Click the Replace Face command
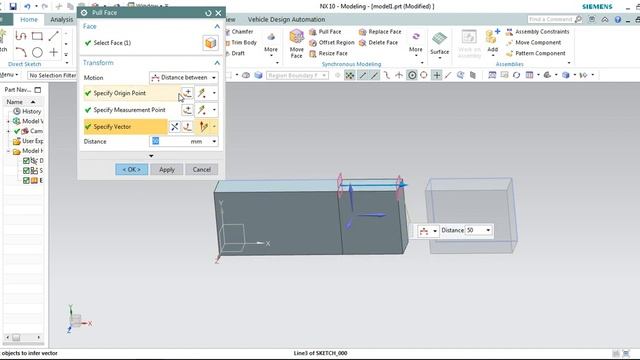 [380, 32]
